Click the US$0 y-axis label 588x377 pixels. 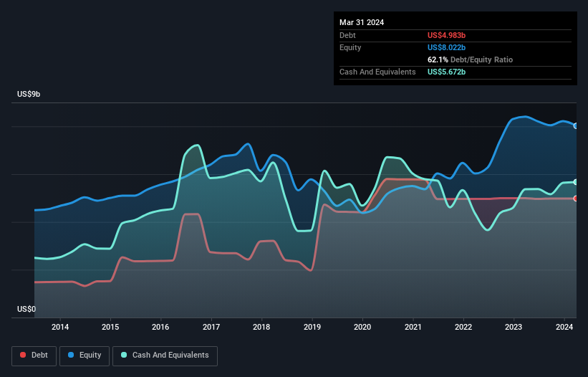pos(26,309)
